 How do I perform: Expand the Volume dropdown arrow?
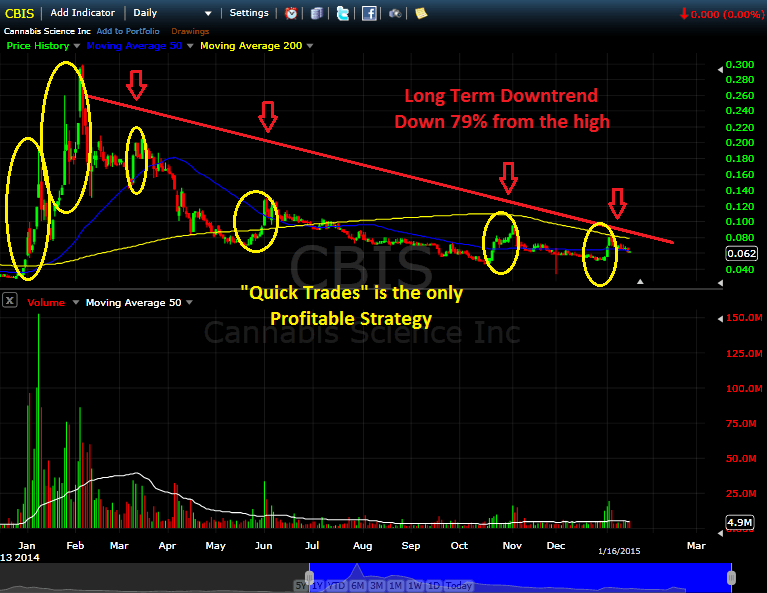pos(75,302)
